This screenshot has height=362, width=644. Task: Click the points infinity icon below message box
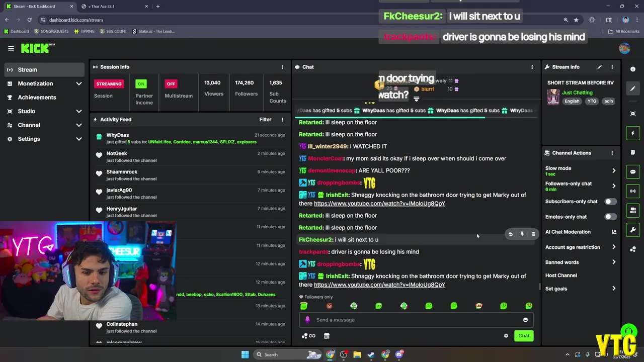pyautogui.click(x=308, y=336)
